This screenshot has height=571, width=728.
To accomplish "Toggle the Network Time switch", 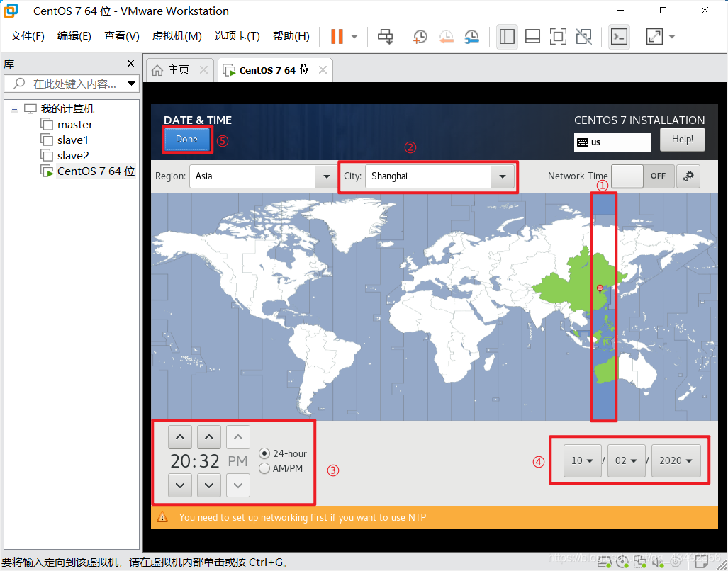I will pyautogui.click(x=642, y=176).
